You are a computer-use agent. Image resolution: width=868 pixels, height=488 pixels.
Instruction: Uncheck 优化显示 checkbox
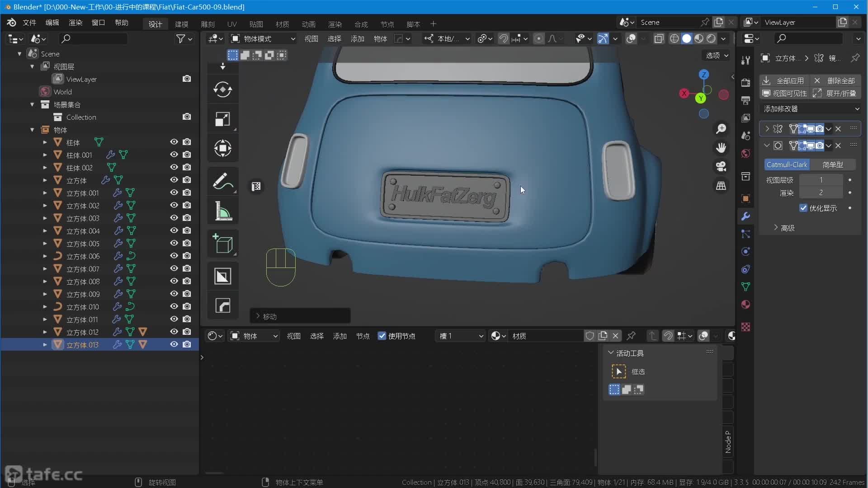[x=803, y=208]
